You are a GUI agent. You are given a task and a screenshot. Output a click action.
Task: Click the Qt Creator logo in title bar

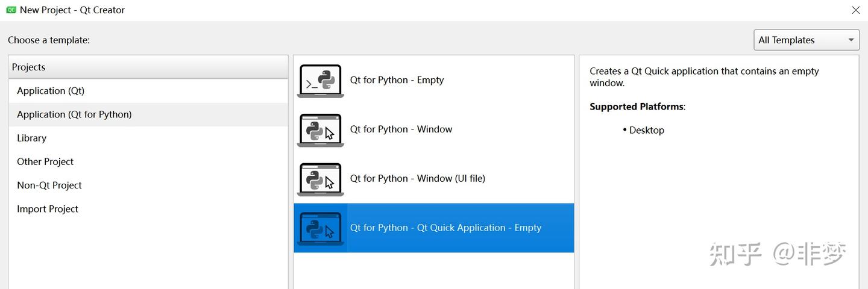tap(11, 10)
